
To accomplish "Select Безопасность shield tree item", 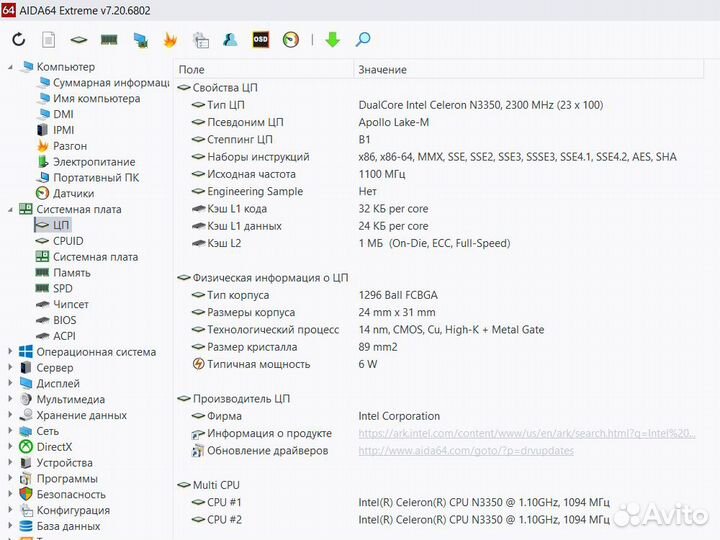I will coord(62,495).
